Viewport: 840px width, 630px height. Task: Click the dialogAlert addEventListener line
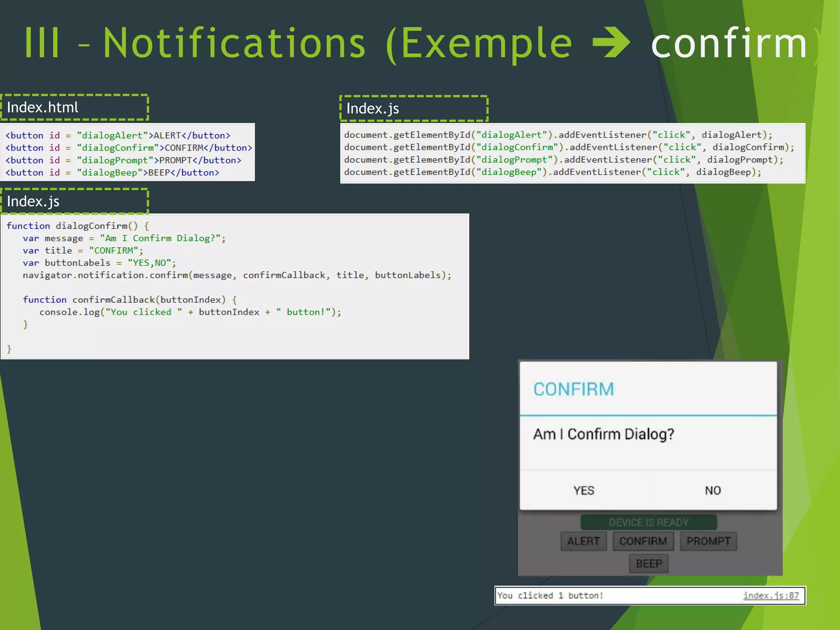coord(558,135)
